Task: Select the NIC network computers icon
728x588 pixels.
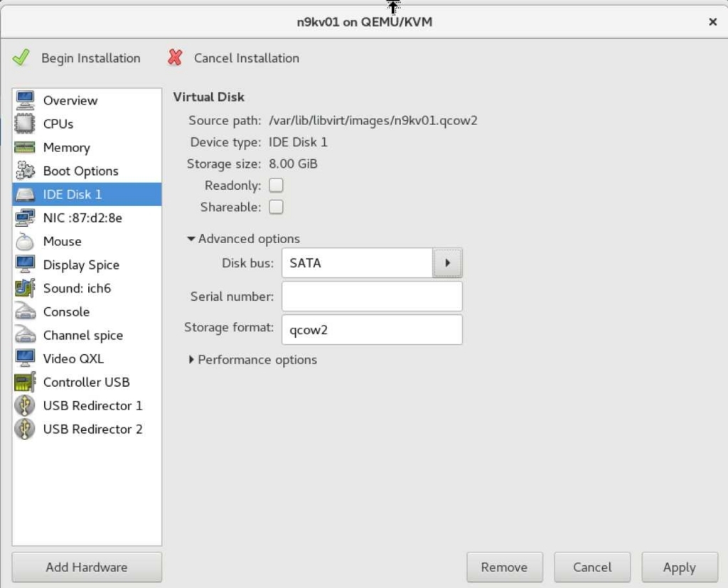Action: coord(25,218)
